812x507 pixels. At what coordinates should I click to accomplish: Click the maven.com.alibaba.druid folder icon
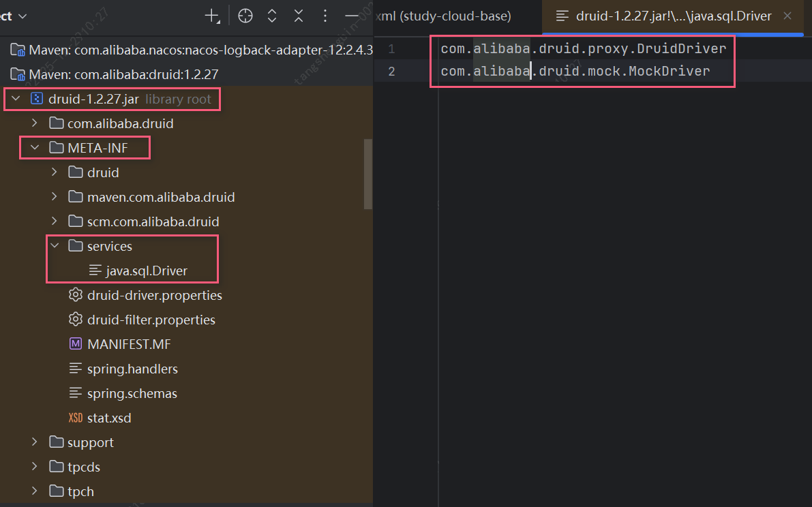coord(76,197)
